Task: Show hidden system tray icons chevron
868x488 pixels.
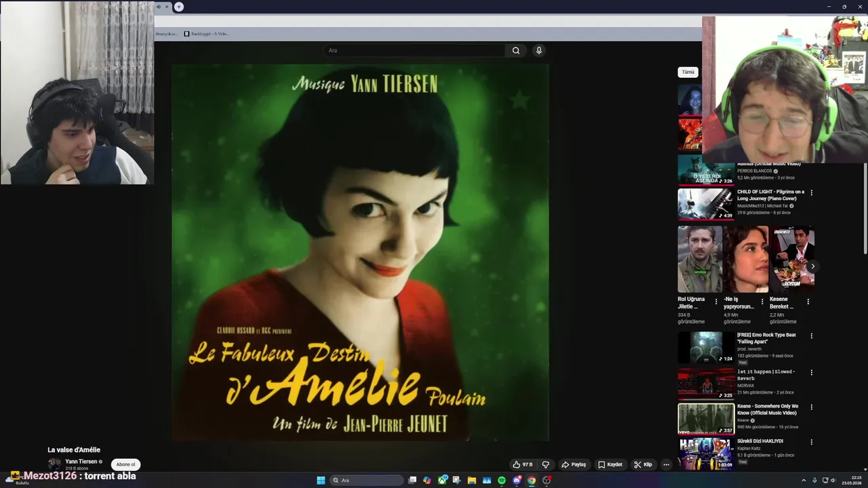Action: click(804, 481)
